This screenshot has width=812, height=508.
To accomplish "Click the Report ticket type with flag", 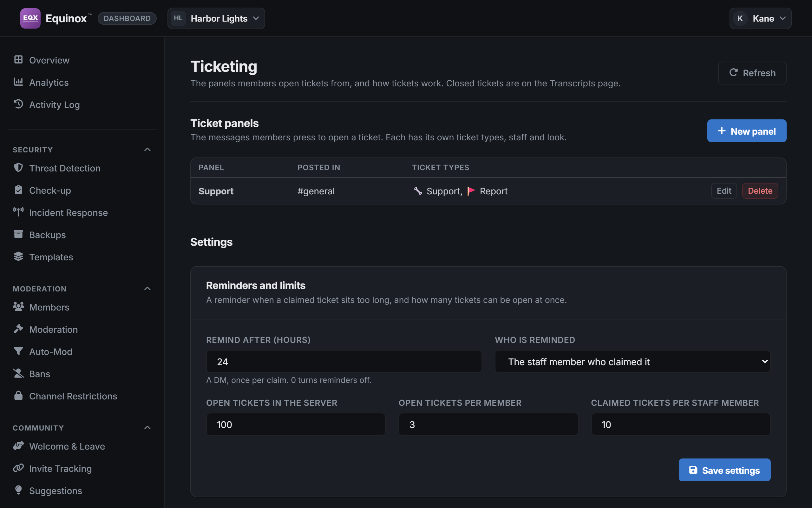I will [x=488, y=191].
